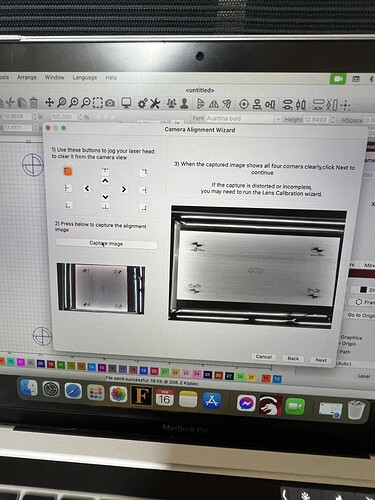
Task: Click the small captured alignment image thumbnail
Action: point(101,289)
